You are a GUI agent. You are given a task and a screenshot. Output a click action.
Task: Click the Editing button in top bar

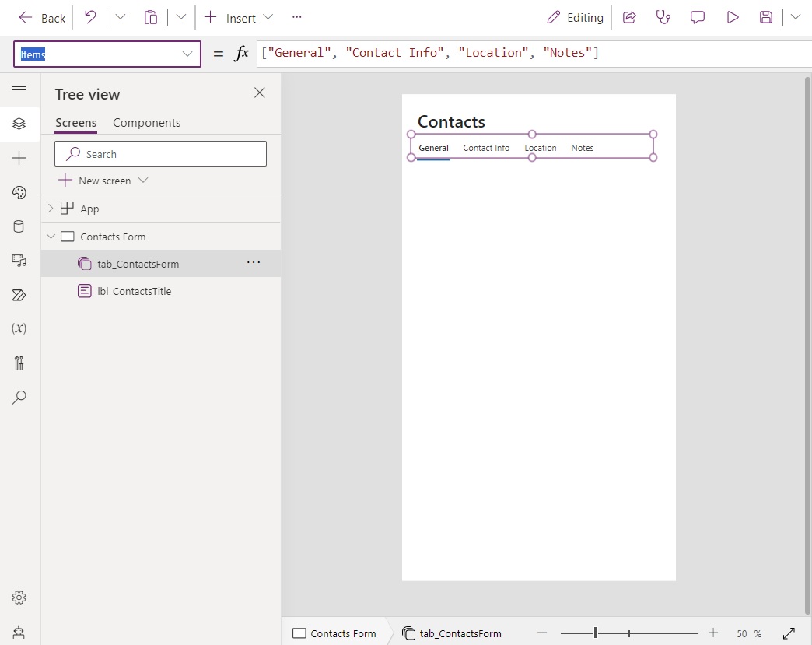[x=575, y=17]
